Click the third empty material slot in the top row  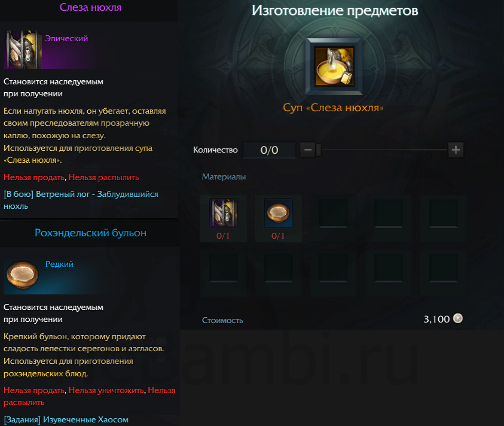(334, 213)
